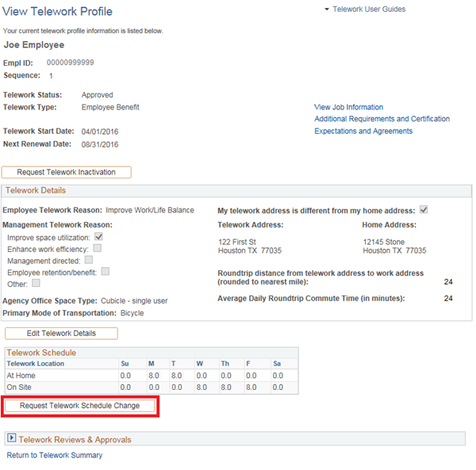Viewport: 476px width, 470px height.
Task: Open Additional Requirements and Certification link
Action: pyautogui.click(x=382, y=119)
